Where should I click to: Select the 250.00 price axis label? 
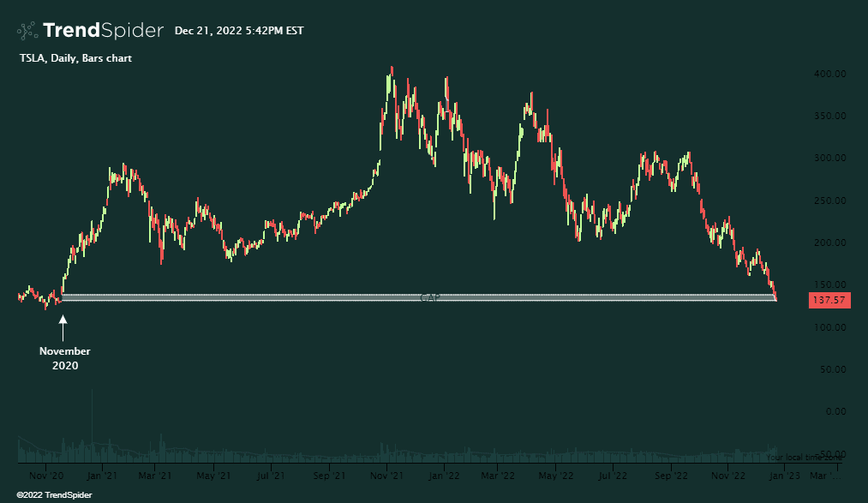(829, 201)
